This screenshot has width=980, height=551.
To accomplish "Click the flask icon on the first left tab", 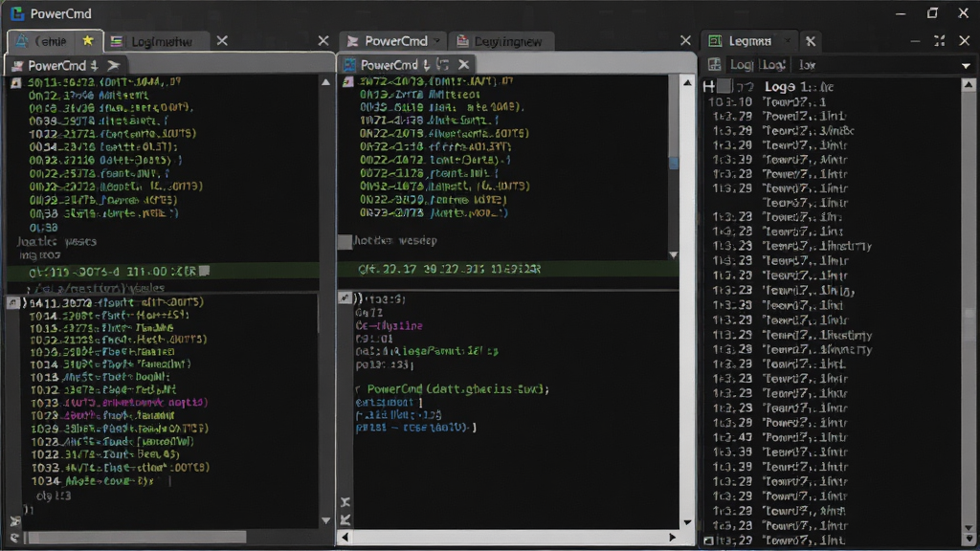I will pyautogui.click(x=21, y=40).
